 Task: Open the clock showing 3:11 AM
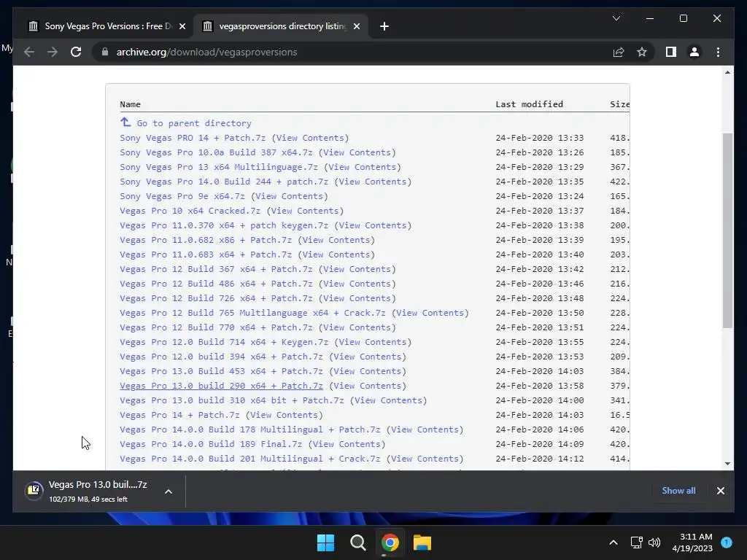(692, 542)
